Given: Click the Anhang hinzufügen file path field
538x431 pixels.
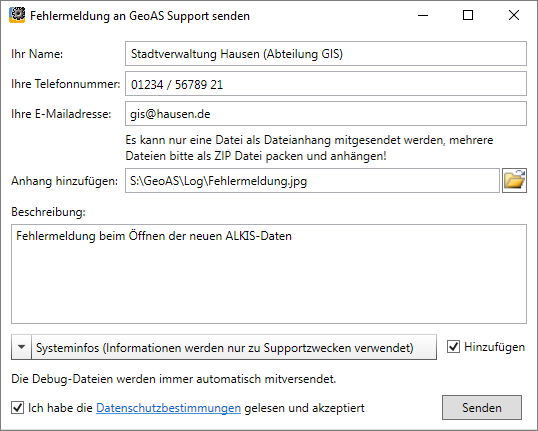Looking at the screenshot, I should click(312, 180).
